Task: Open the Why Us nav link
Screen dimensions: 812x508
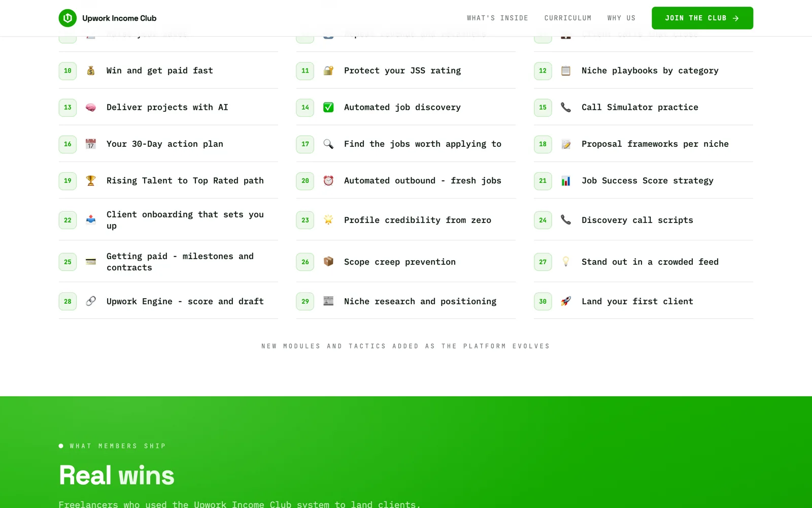Action: pyautogui.click(x=621, y=18)
